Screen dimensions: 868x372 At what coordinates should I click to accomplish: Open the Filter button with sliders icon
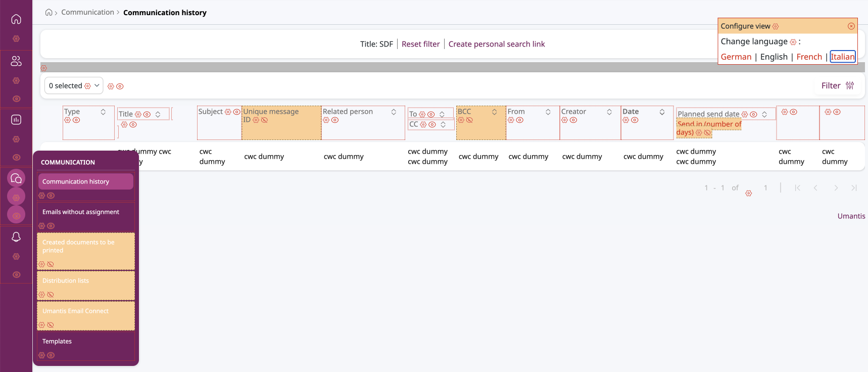tap(838, 86)
